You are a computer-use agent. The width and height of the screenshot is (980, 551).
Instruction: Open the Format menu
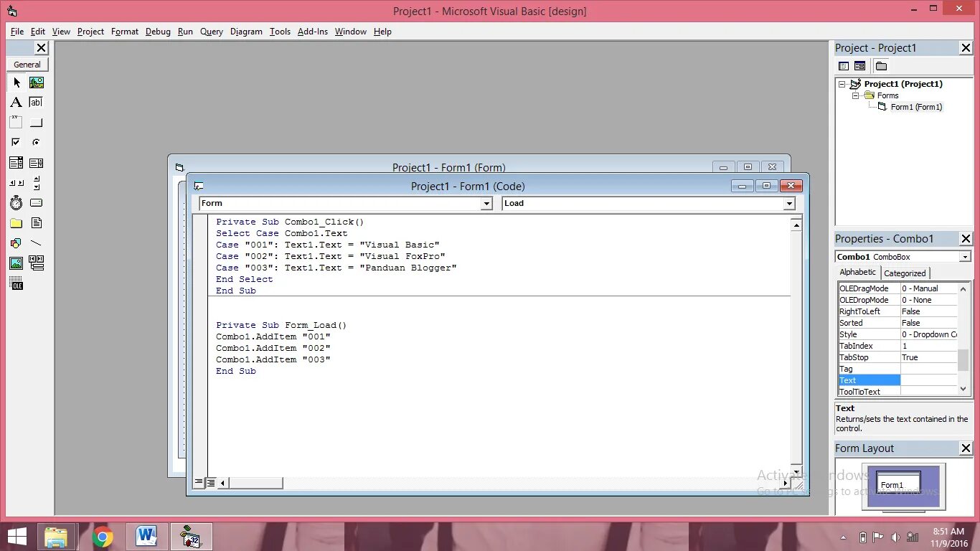click(x=125, y=32)
